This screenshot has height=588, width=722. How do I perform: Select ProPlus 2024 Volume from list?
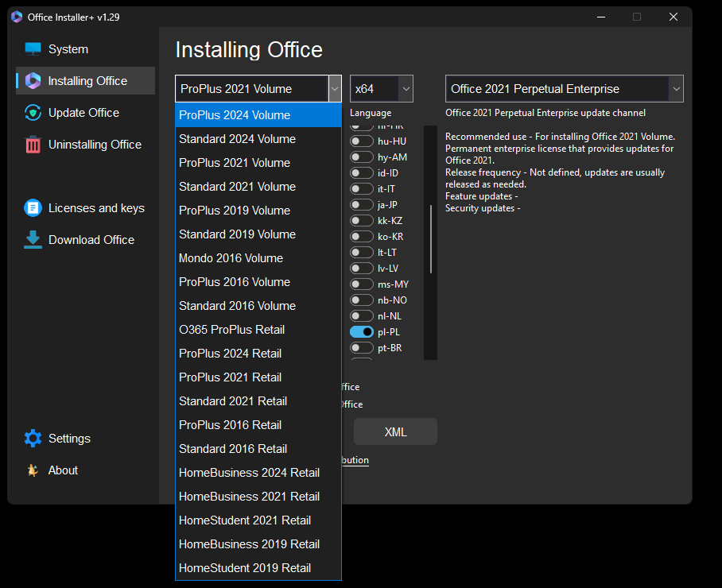pos(258,115)
